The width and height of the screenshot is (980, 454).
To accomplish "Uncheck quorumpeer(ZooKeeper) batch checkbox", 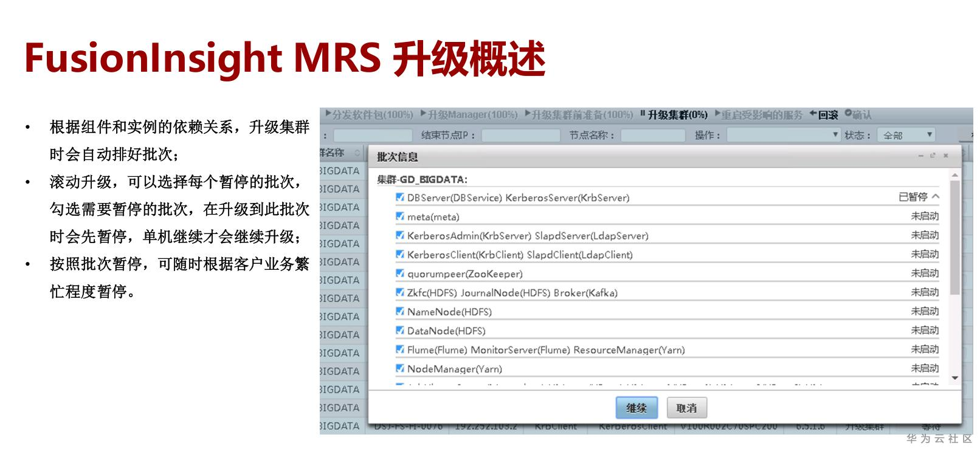I will (400, 273).
